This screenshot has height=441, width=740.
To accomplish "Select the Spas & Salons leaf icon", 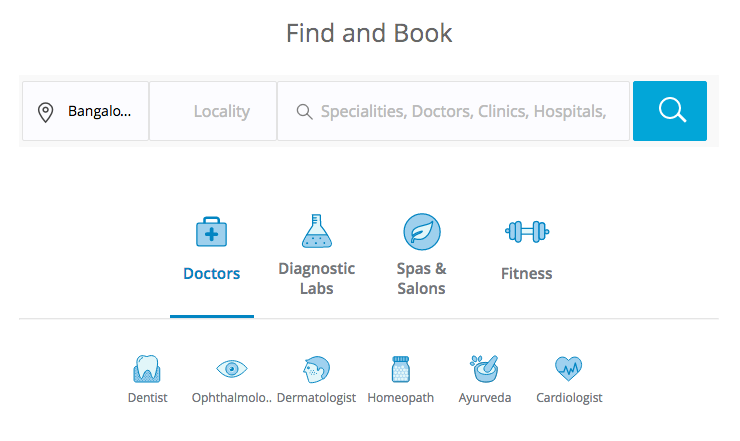I will (422, 232).
